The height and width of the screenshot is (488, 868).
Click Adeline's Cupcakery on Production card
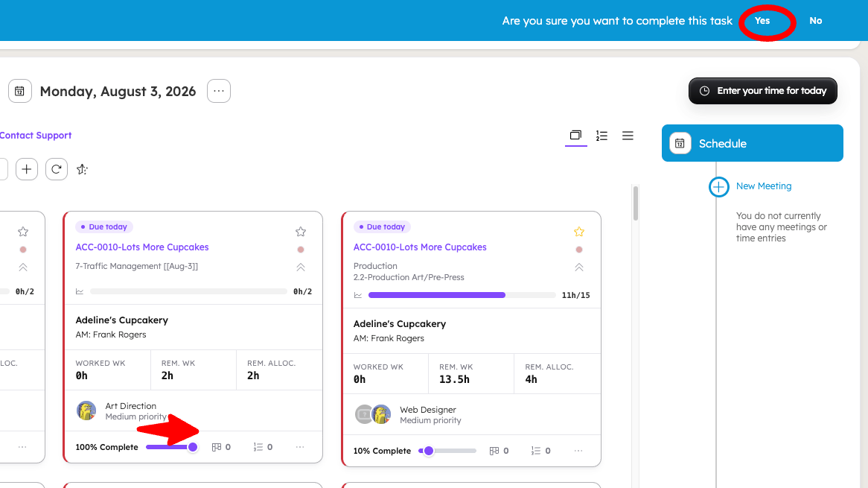click(400, 324)
